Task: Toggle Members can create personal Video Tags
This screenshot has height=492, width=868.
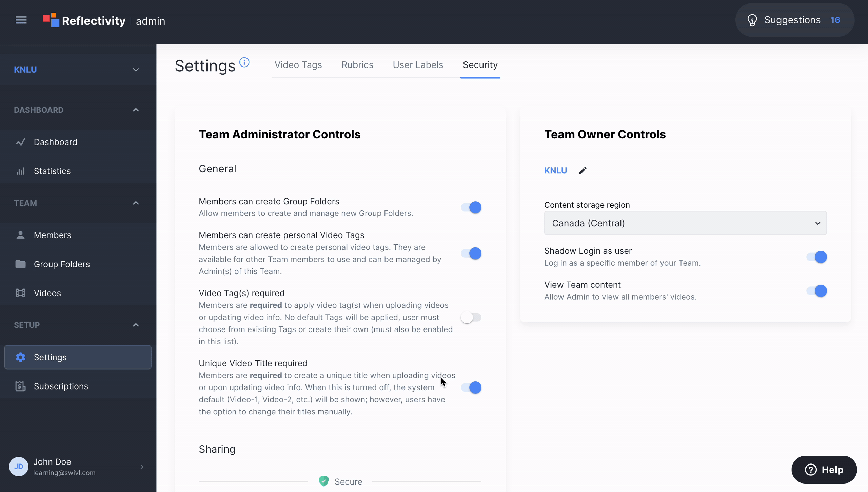Action: [471, 253]
